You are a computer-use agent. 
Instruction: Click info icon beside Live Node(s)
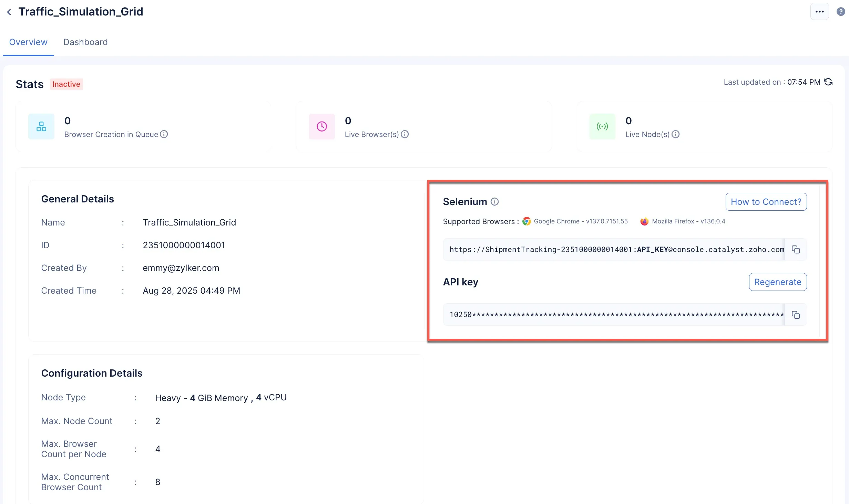point(676,134)
